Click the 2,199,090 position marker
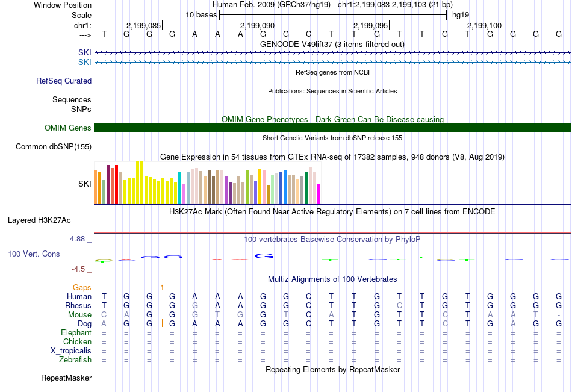Screen dimensions: 572x392 tap(258, 25)
